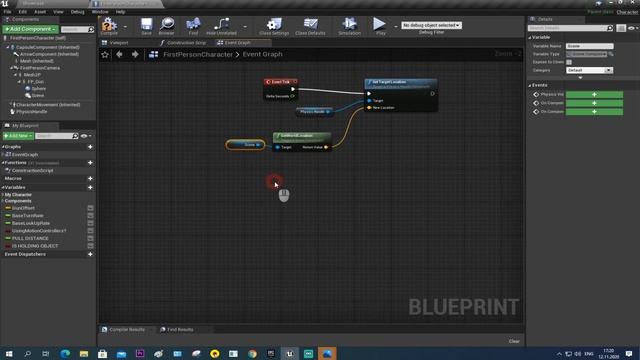Click New Location input pin

(x=369, y=108)
